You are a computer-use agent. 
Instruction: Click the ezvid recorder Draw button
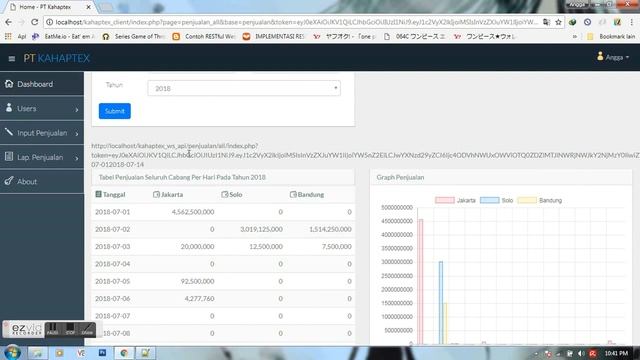(87, 329)
